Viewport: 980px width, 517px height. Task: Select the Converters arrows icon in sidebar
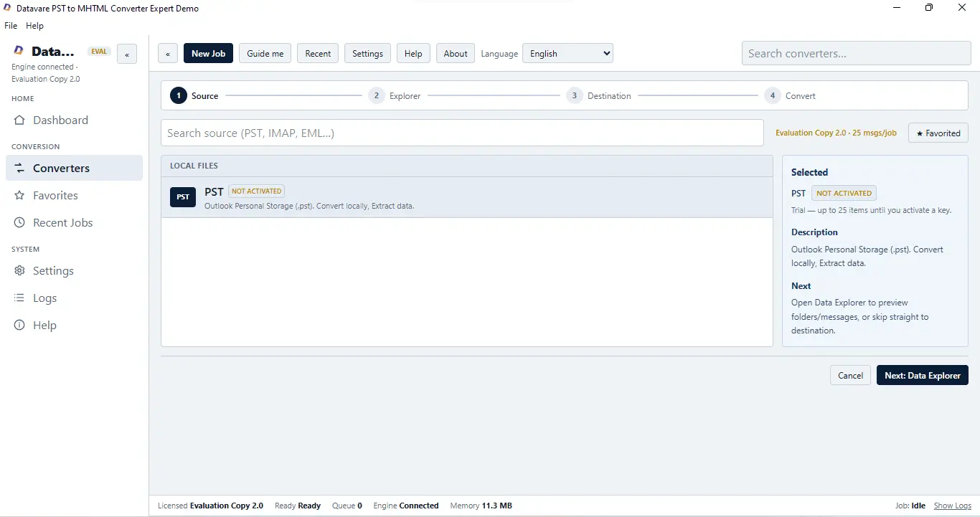[x=19, y=169]
